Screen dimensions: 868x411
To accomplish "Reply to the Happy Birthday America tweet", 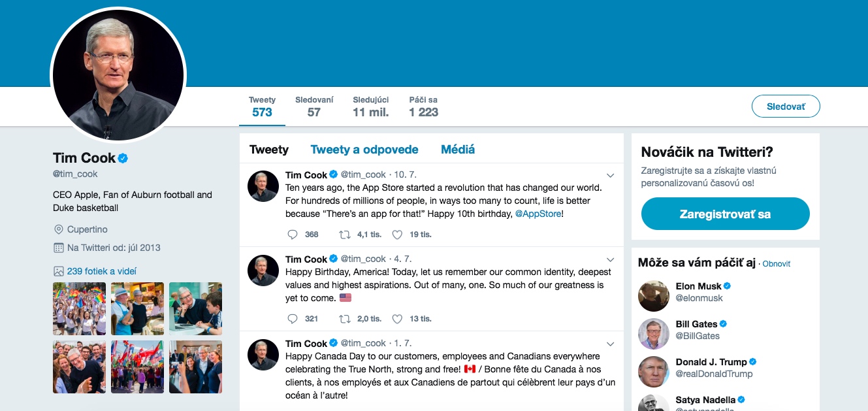I will click(x=293, y=319).
